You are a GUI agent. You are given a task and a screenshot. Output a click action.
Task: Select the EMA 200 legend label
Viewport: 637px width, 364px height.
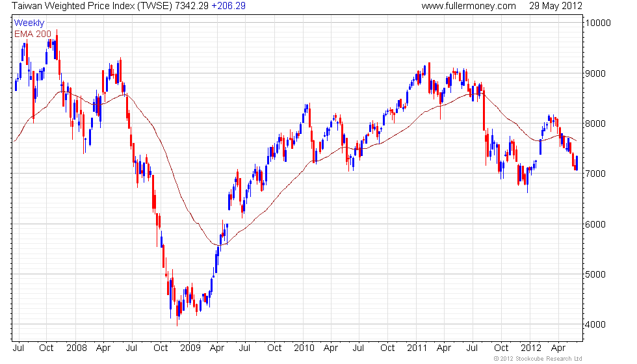coord(33,34)
